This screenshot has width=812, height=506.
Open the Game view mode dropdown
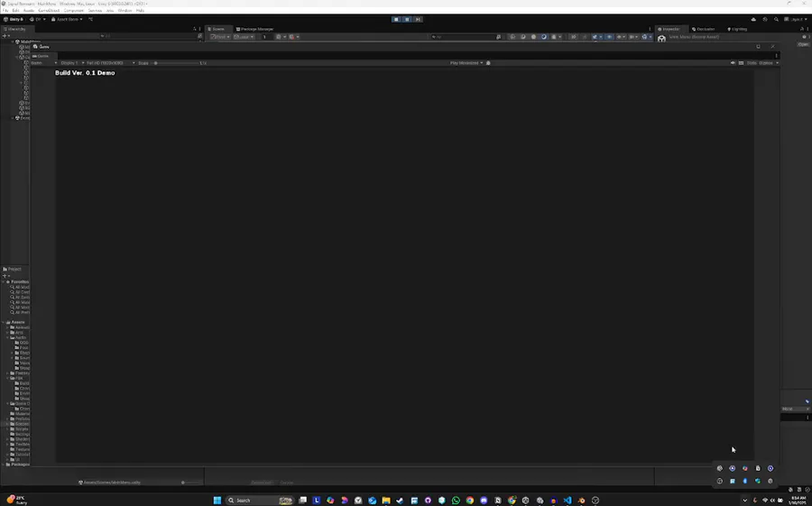[43, 62]
